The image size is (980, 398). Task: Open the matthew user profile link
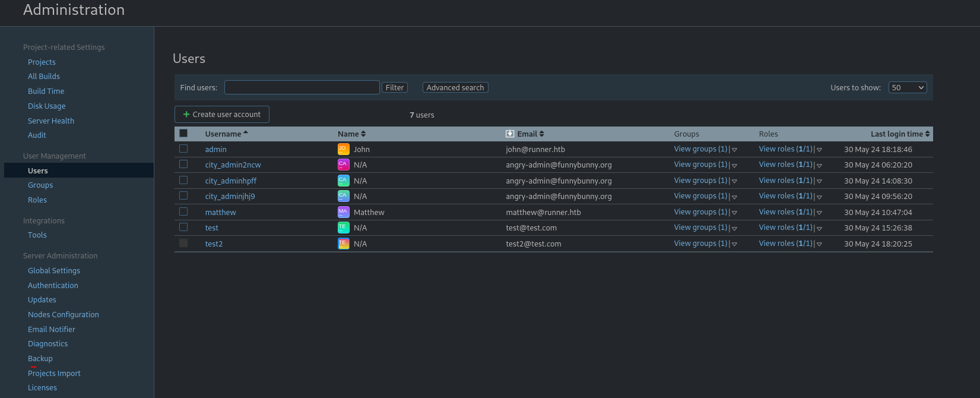(x=221, y=212)
